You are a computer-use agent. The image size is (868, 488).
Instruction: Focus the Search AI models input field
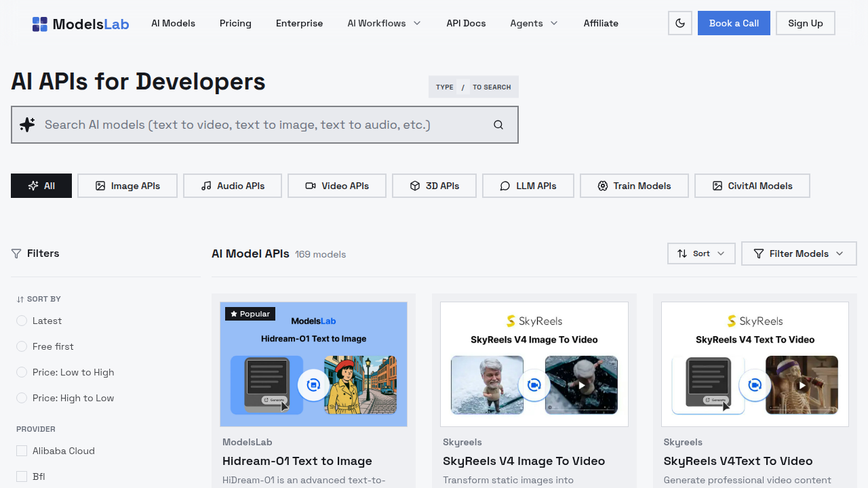click(264, 125)
